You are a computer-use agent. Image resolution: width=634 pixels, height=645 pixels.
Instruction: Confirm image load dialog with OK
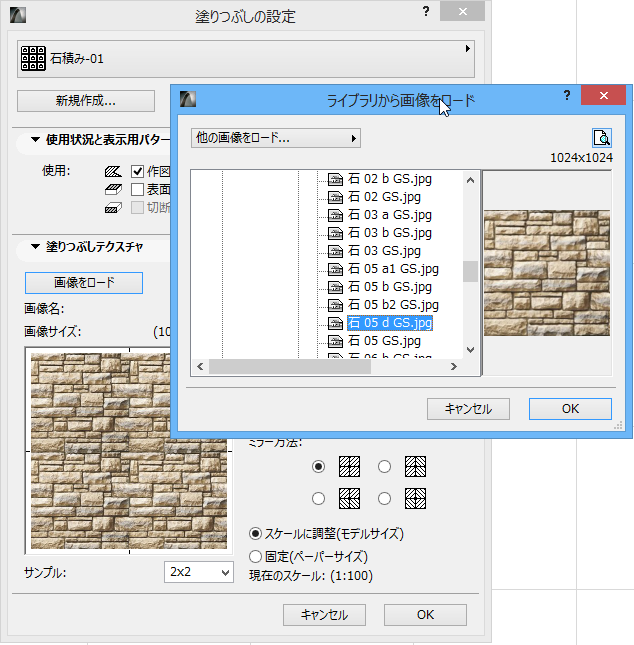570,409
